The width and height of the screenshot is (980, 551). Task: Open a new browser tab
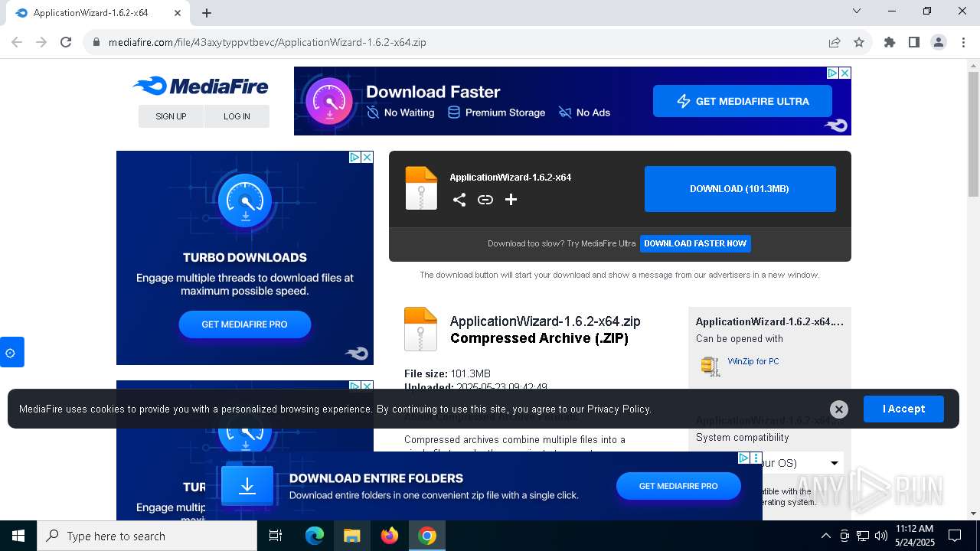pos(207,13)
